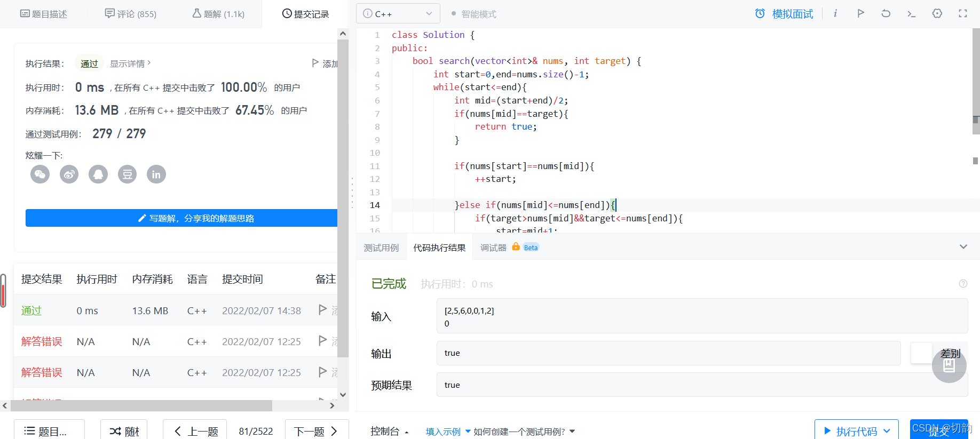Open 调试器 Beta tab
Viewport: 980px width, 439px height.
pos(509,248)
